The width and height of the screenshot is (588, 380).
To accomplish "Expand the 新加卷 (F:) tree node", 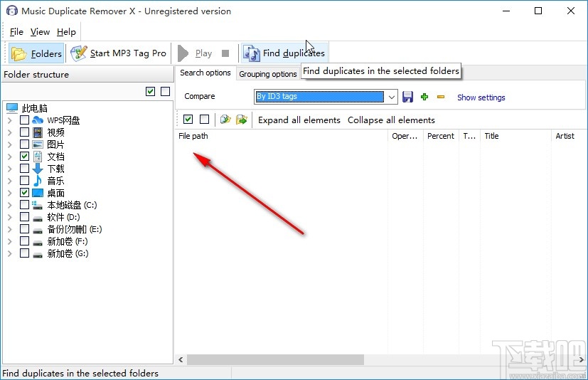I will (10, 241).
